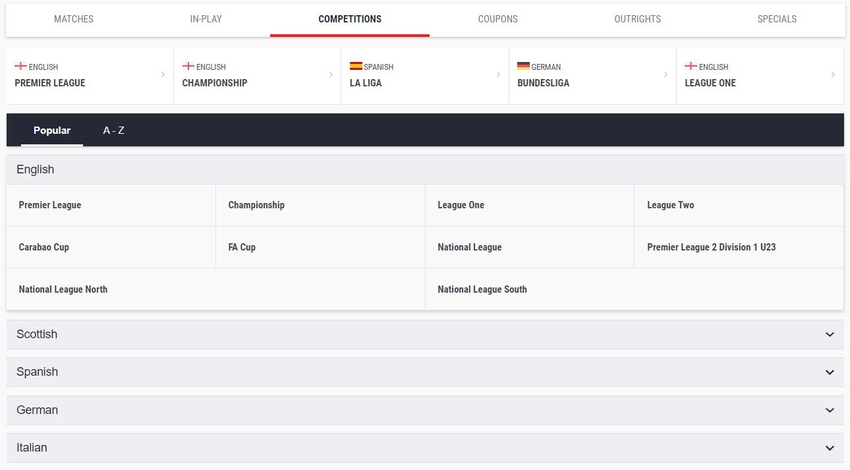Image resolution: width=850 pixels, height=470 pixels.
Task: Select the Competitions tab
Action: [350, 19]
